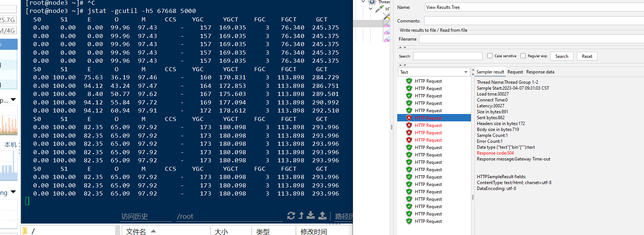Click the Filename input field
Image resolution: width=644 pixels, height=235 pixels.
pos(532,39)
